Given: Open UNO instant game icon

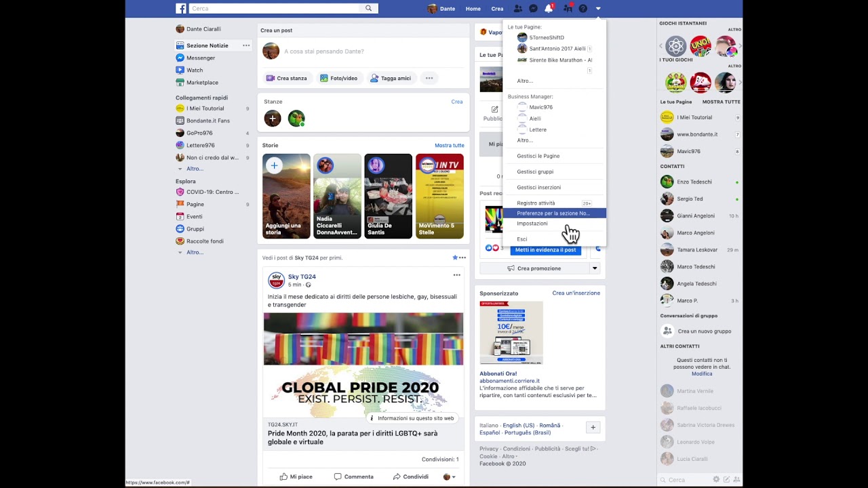Looking at the screenshot, I should coord(700,46).
